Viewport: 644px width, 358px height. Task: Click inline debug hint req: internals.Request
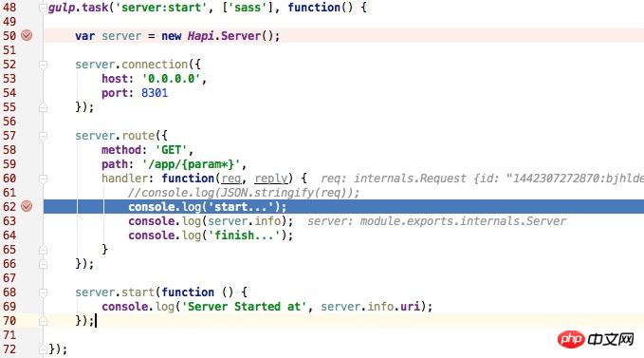(x=482, y=179)
